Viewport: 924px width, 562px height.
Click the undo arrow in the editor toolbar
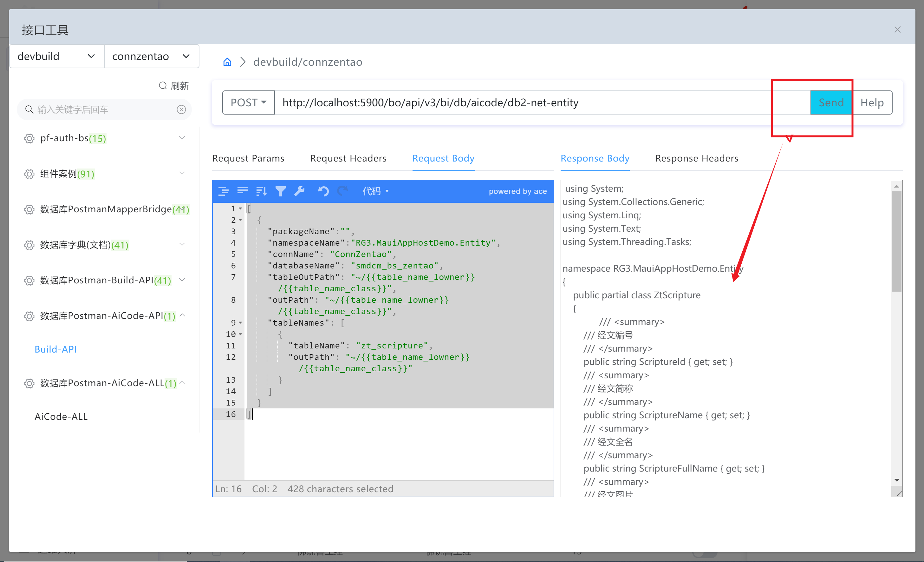pyautogui.click(x=323, y=191)
